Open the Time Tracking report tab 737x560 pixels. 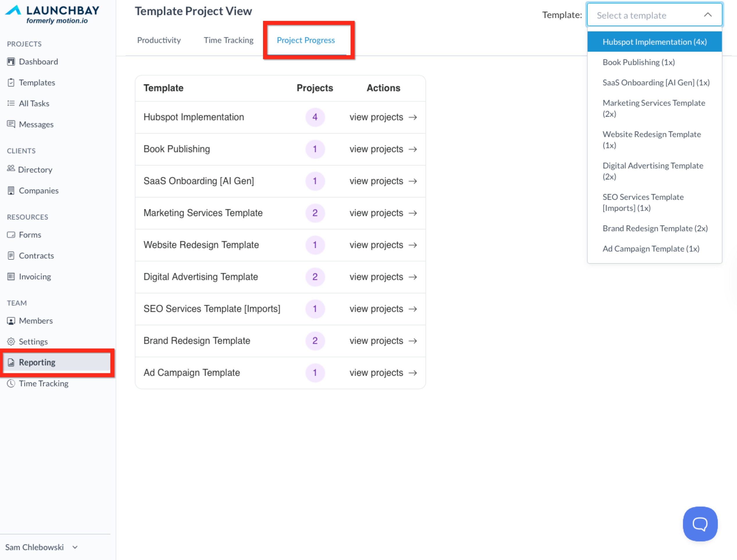pos(228,40)
